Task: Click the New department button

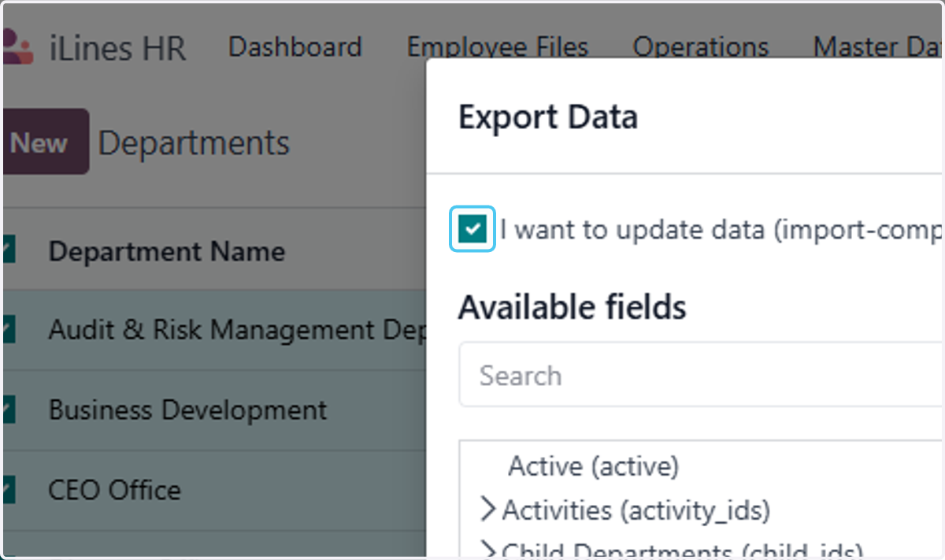Action: (x=45, y=142)
